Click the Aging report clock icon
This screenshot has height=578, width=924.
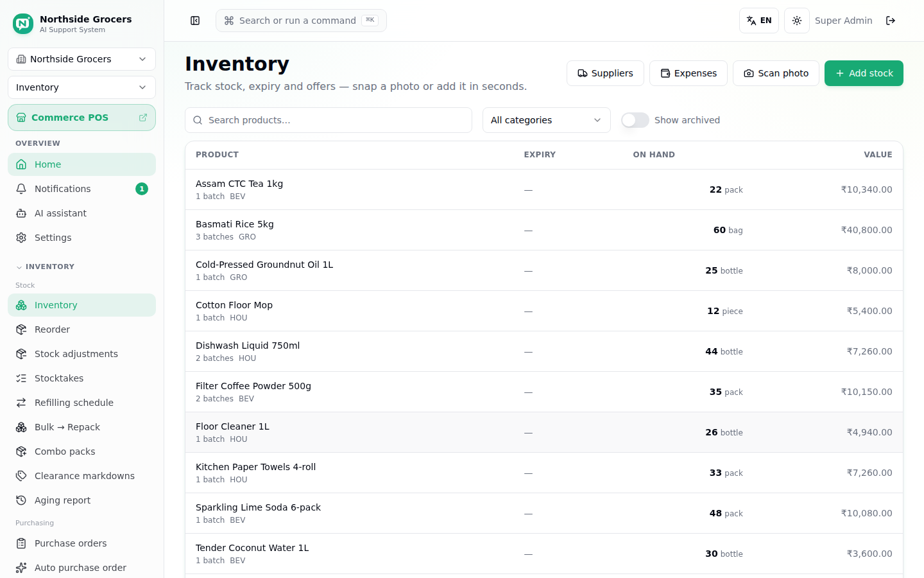tap(21, 500)
